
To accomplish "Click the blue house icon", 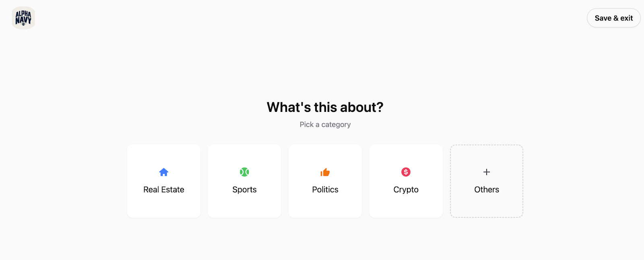I will [163, 172].
